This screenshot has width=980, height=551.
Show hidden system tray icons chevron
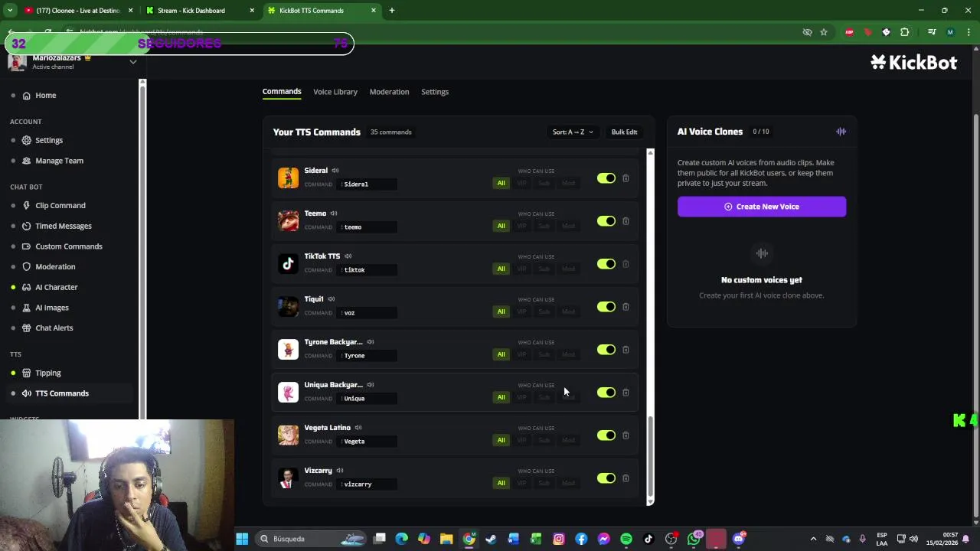[813, 539]
